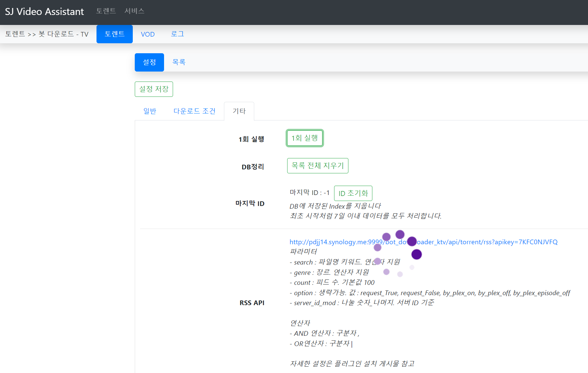Open the 서비스 menu in the navbar
This screenshot has height=373, width=588.
(134, 11)
